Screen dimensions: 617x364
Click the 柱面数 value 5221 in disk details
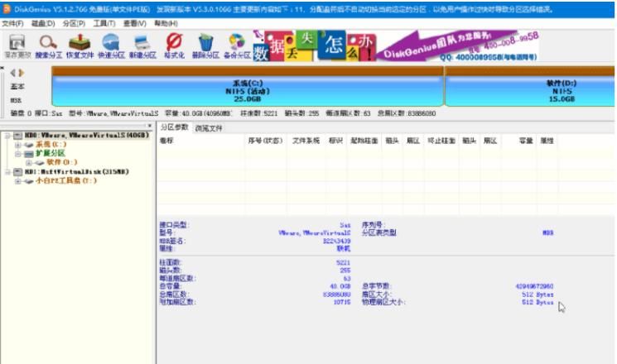click(343, 262)
